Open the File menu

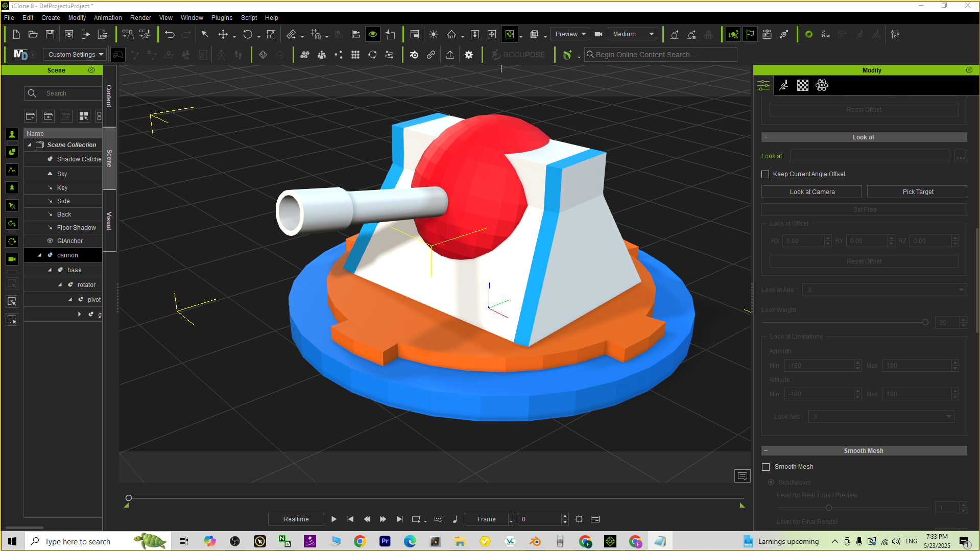(9, 17)
